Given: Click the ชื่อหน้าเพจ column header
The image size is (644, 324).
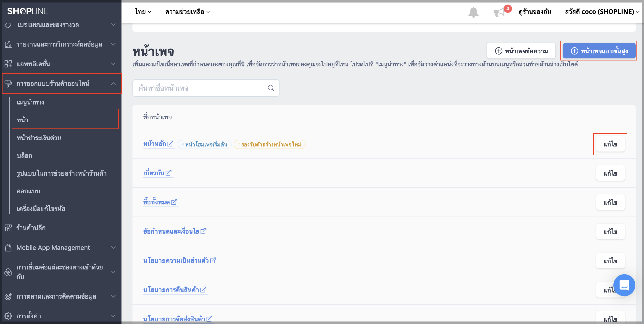Looking at the screenshot, I should tap(158, 117).
